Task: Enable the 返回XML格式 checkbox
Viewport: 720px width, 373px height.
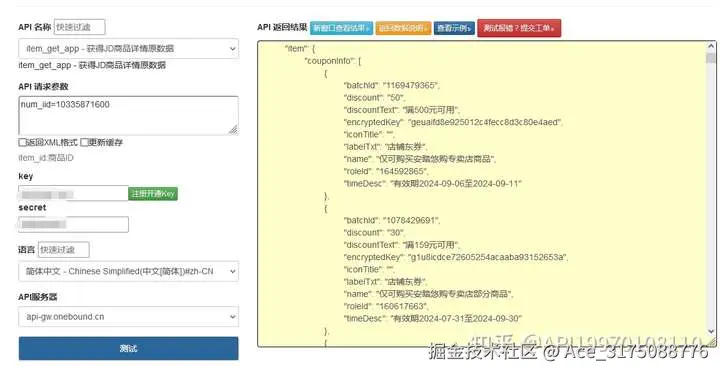Action: click(22, 142)
